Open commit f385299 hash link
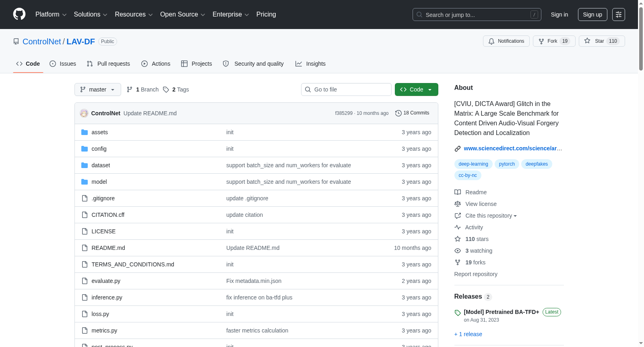 [x=344, y=113]
